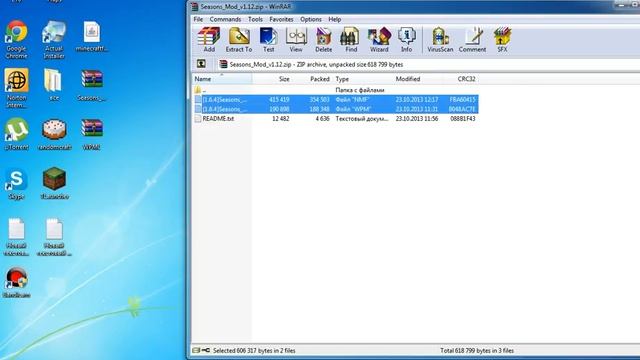The width and height of the screenshot is (640, 360).
Task: Sort by the Modified column header
Action: [418, 79]
